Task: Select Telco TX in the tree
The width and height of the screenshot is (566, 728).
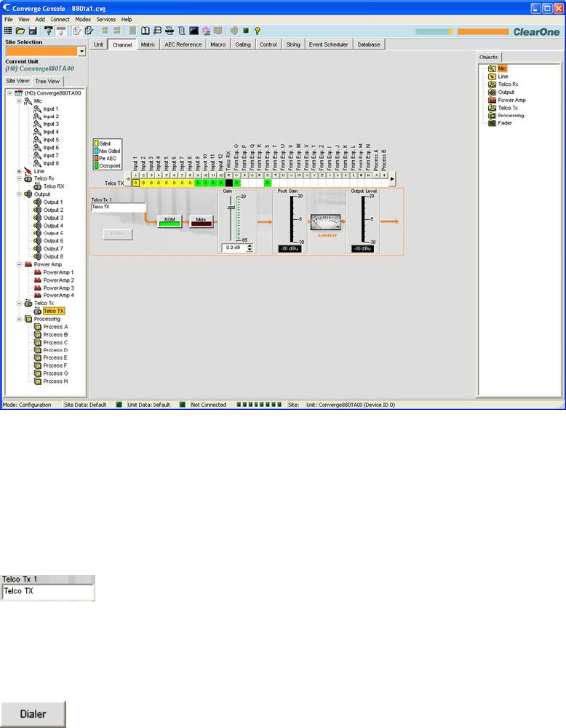Action: (54, 311)
